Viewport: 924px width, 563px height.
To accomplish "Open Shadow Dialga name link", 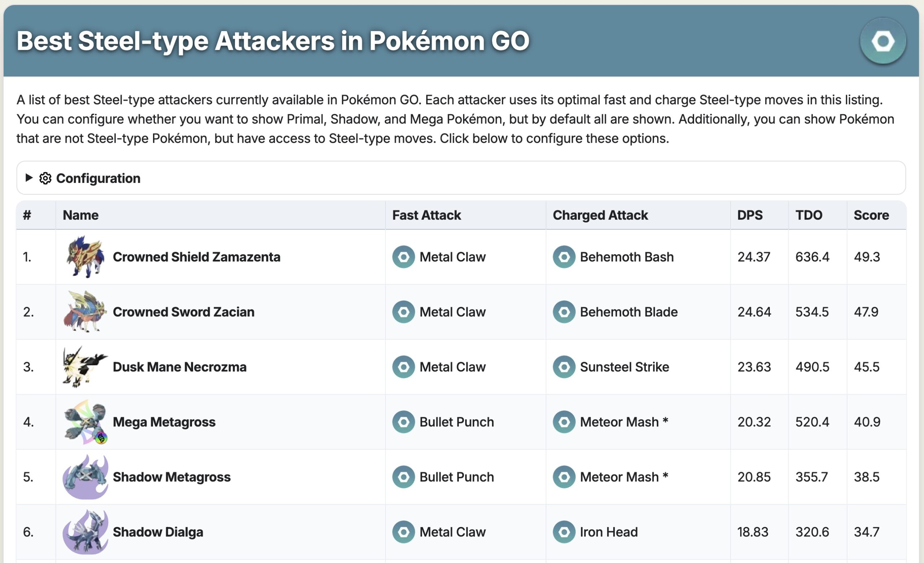I will pyautogui.click(x=158, y=532).
